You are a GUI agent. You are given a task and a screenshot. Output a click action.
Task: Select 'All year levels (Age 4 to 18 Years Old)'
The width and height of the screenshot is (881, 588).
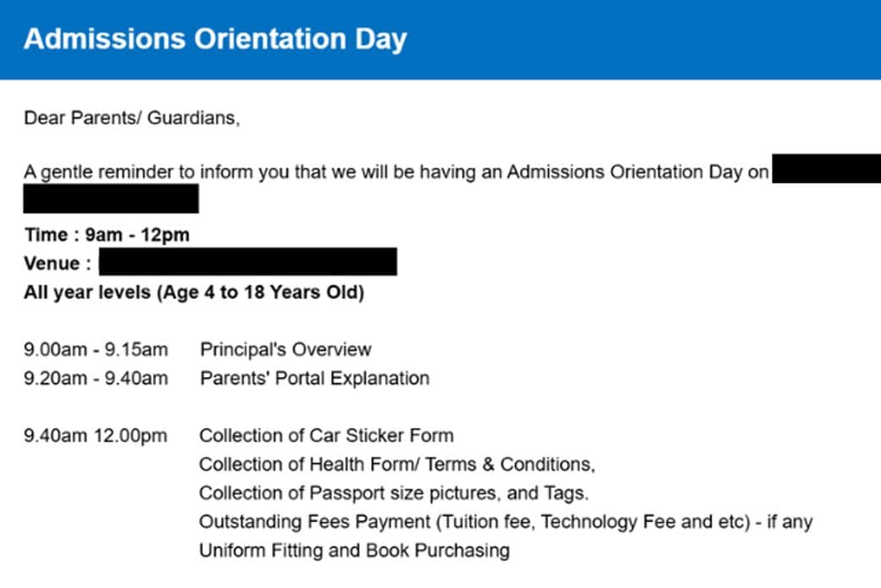coord(194,293)
